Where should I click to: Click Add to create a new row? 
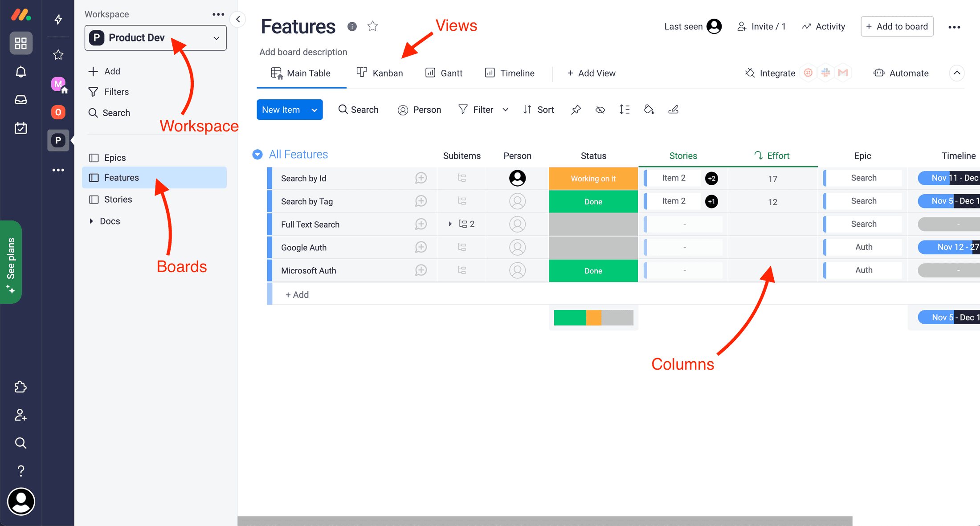tap(297, 294)
